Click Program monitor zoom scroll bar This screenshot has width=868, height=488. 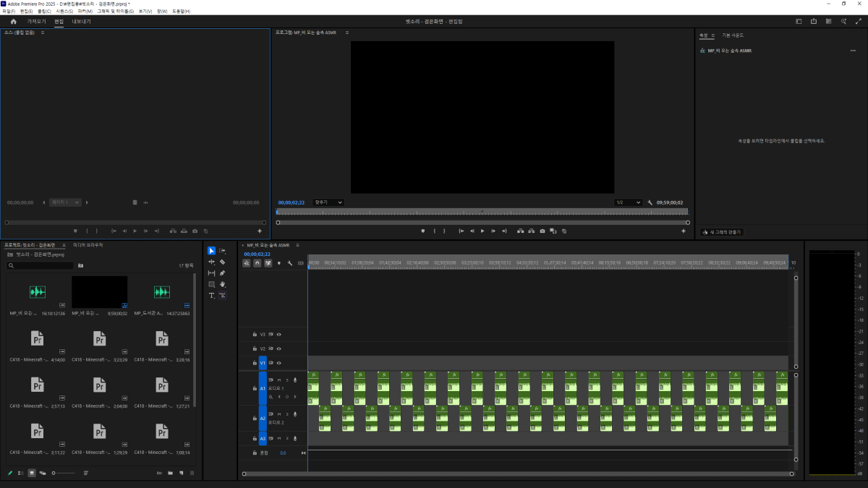click(482, 222)
